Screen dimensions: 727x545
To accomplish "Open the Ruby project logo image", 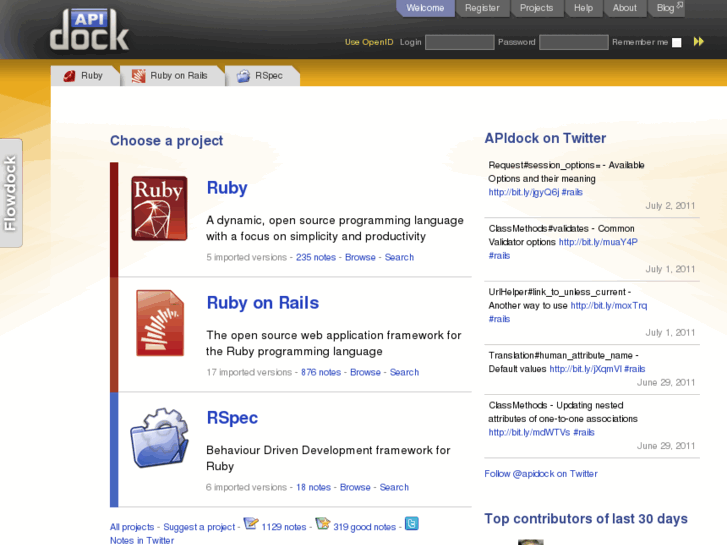I will [159, 208].
